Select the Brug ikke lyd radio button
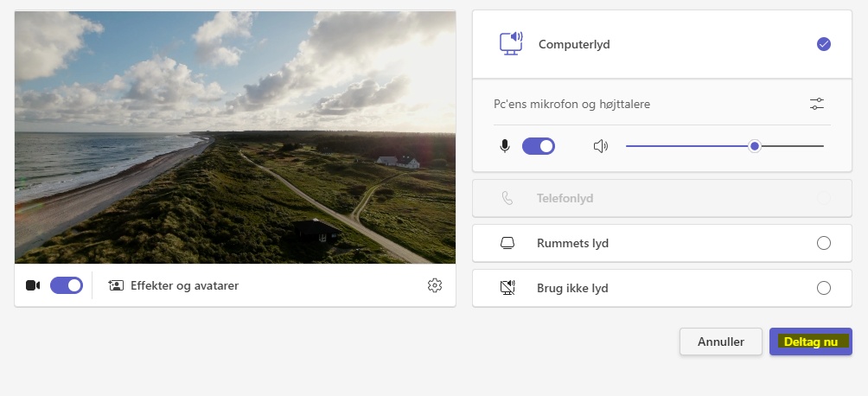Screen dimensions: 868x396 pos(823,288)
